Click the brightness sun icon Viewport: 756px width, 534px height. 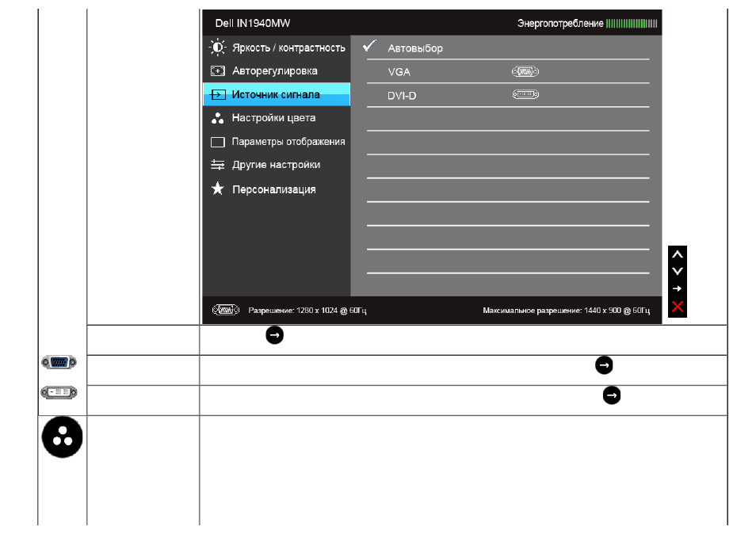[x=217, y=48]
